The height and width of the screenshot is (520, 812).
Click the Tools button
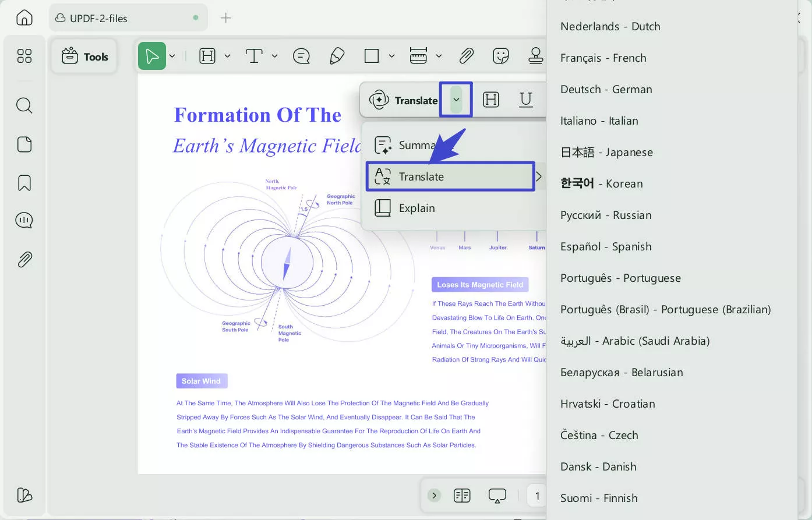coord(85,56)
